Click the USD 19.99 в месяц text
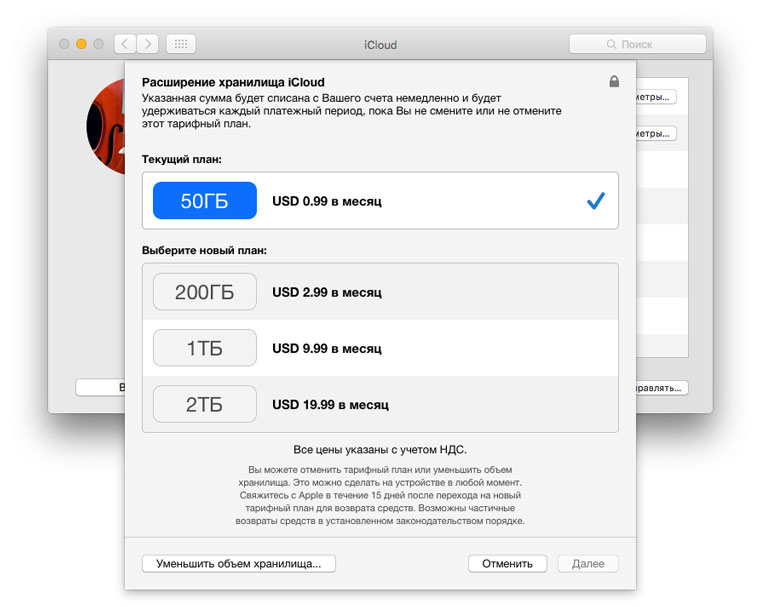760x607 pixels. pos(330,405)
